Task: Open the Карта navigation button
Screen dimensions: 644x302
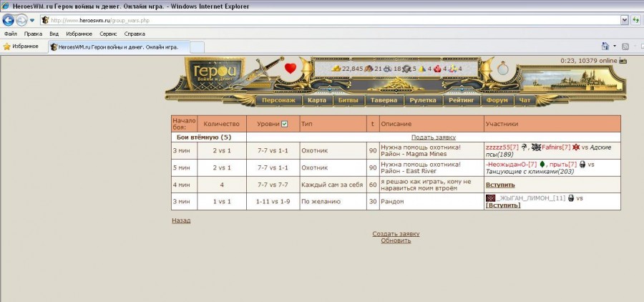Action: click(317, 100)
